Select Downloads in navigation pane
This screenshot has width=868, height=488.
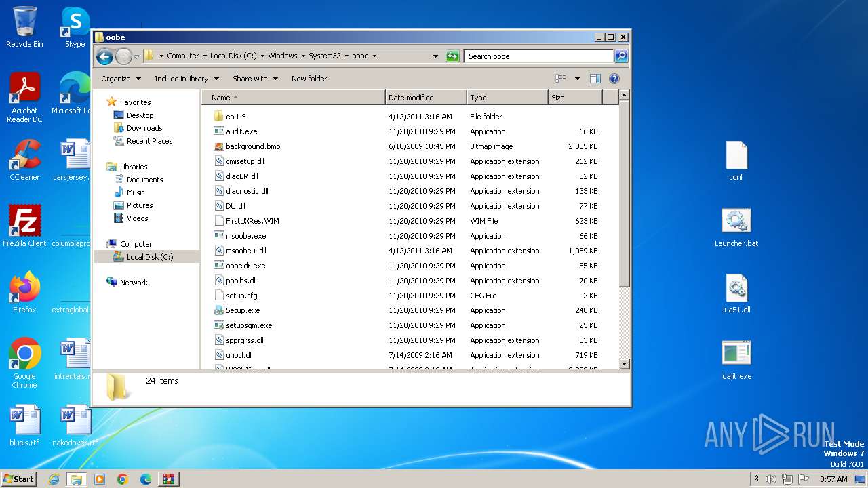144,128
